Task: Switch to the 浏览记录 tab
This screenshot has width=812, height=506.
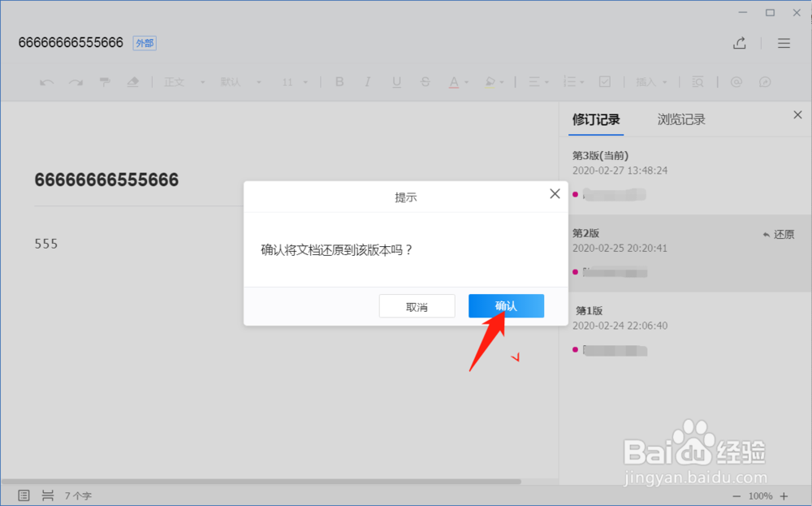Action: pos(681,119)
